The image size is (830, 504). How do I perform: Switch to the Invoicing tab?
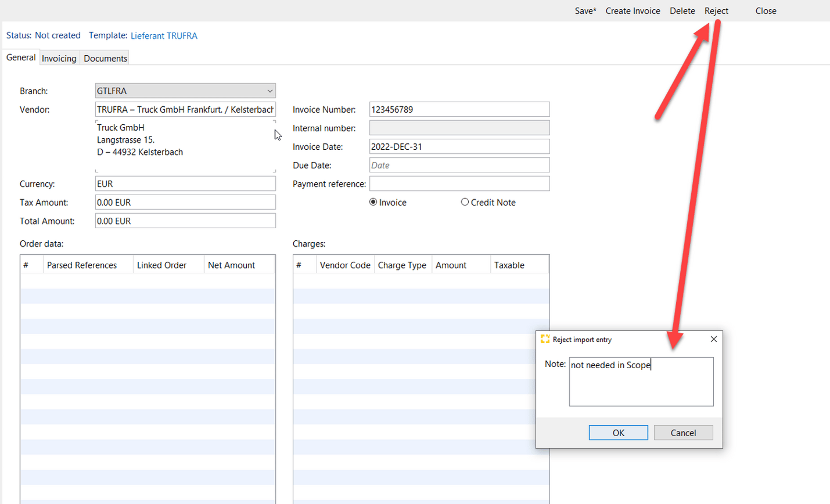point(59,58)
